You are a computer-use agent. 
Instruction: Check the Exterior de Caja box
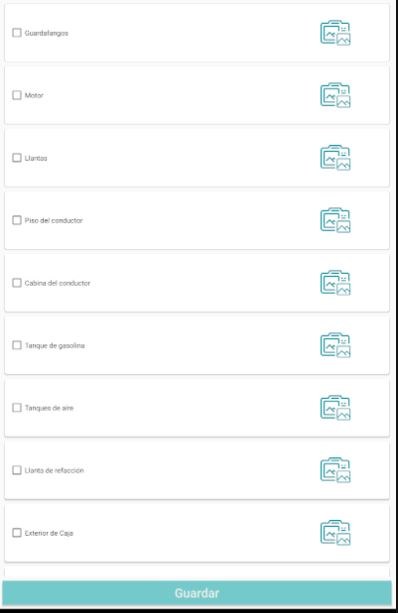coord(17,532)
